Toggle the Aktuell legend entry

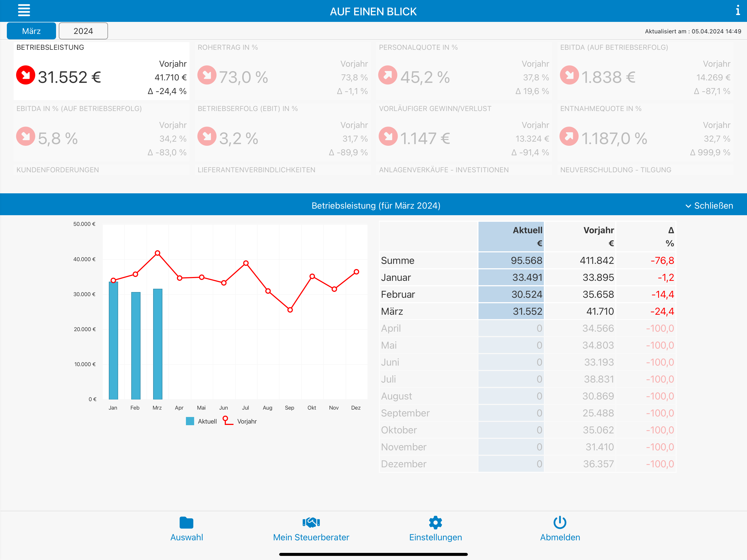click(x=201, y=421)
